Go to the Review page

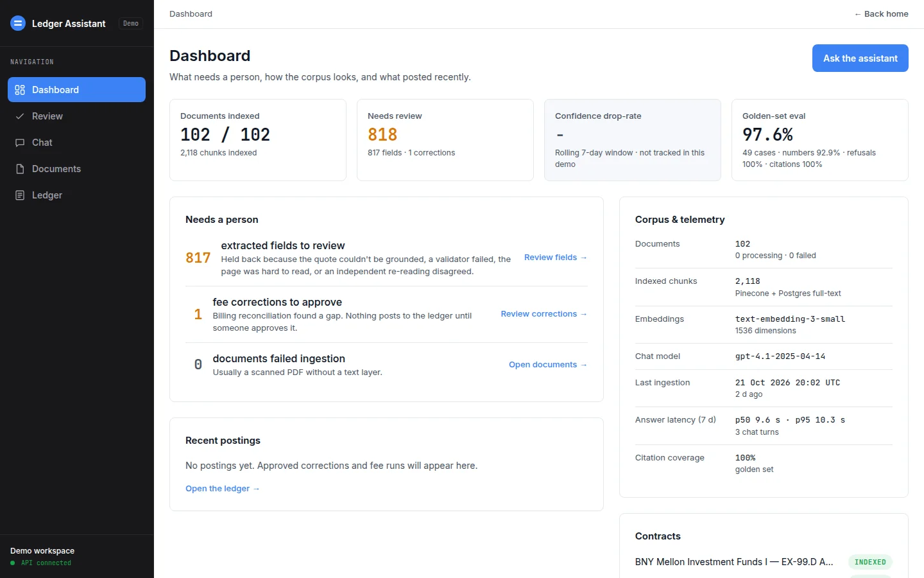tap(76, 116)
